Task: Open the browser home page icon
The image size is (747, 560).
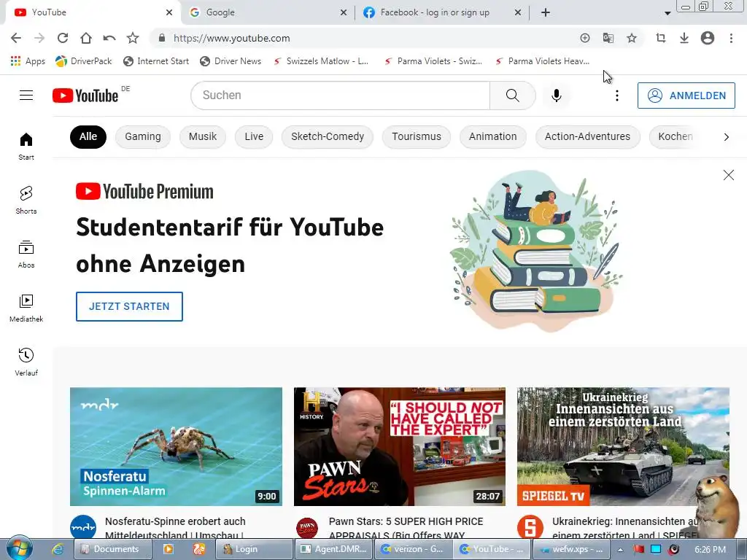Action: (x=86, y=38)
